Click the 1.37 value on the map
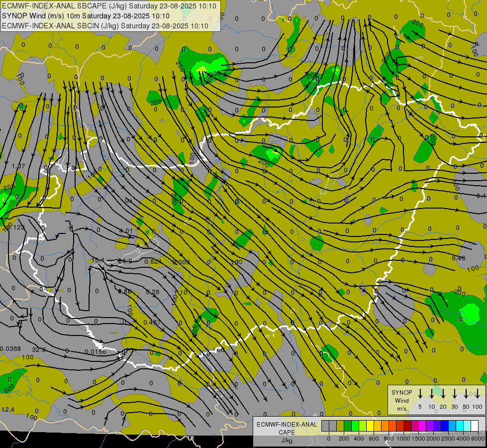Image resolution: width=487 pixels, height=448 pixels. pos(18,166)
